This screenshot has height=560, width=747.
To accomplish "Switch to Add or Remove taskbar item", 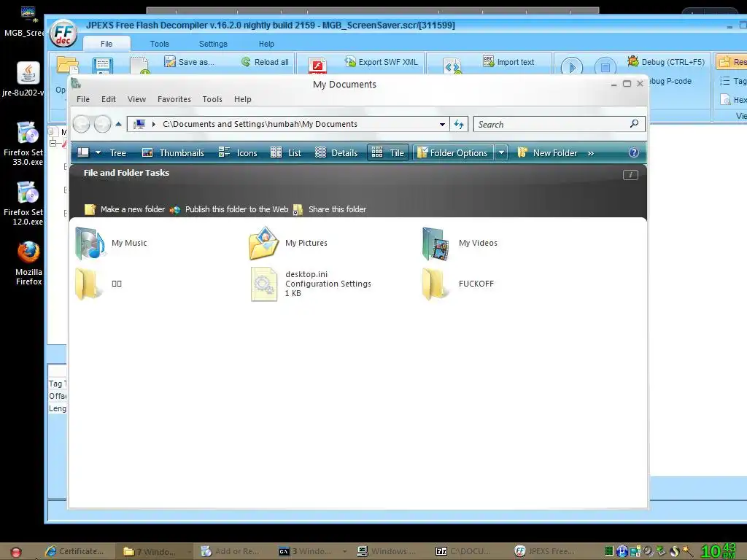I will (231, 551).
